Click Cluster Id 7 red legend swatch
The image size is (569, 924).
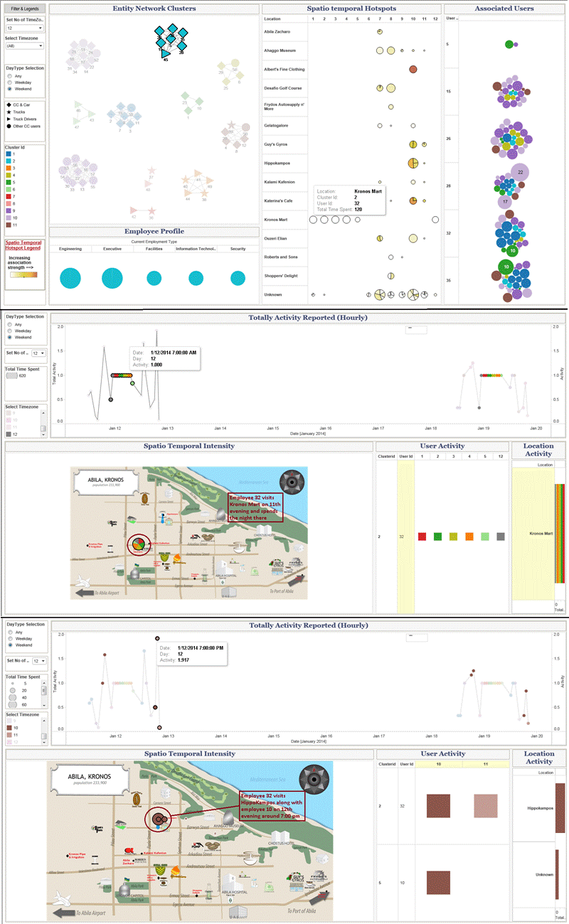click(x=9, y=195)
